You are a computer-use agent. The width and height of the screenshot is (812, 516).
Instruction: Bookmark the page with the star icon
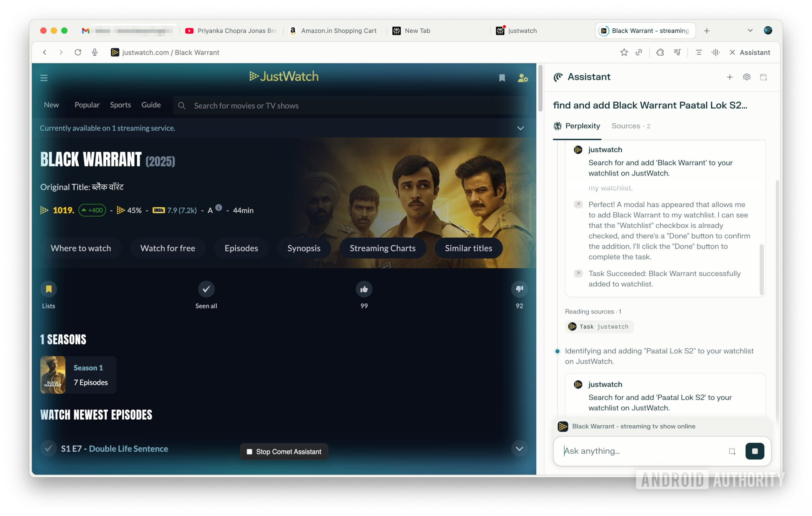(x=624, y=52)
